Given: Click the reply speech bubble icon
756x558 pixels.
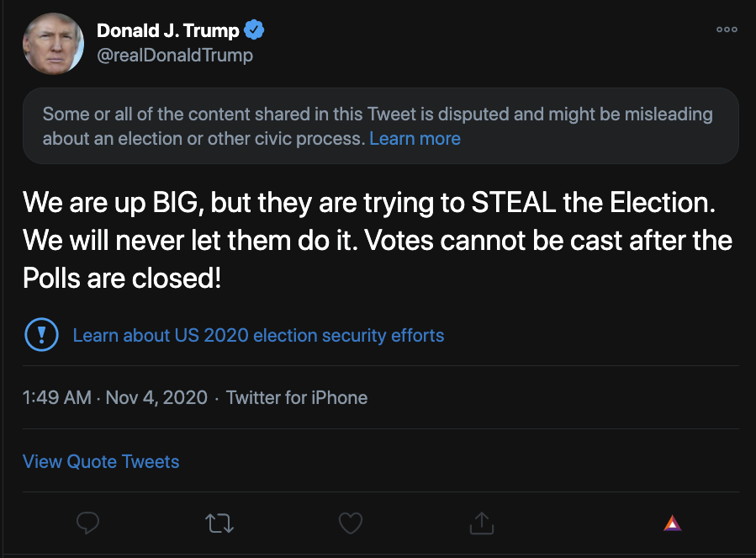Looking at the screenshot, I should tap(87, 523).
